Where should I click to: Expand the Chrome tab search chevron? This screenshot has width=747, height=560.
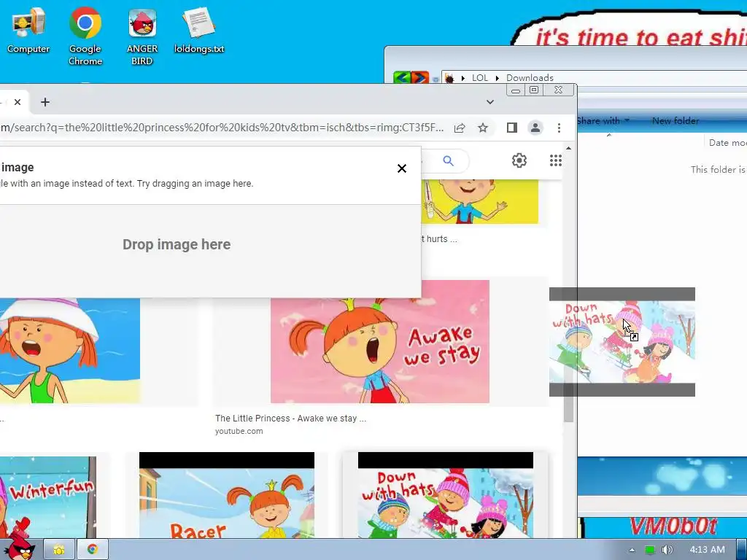(x=489, y=102)
